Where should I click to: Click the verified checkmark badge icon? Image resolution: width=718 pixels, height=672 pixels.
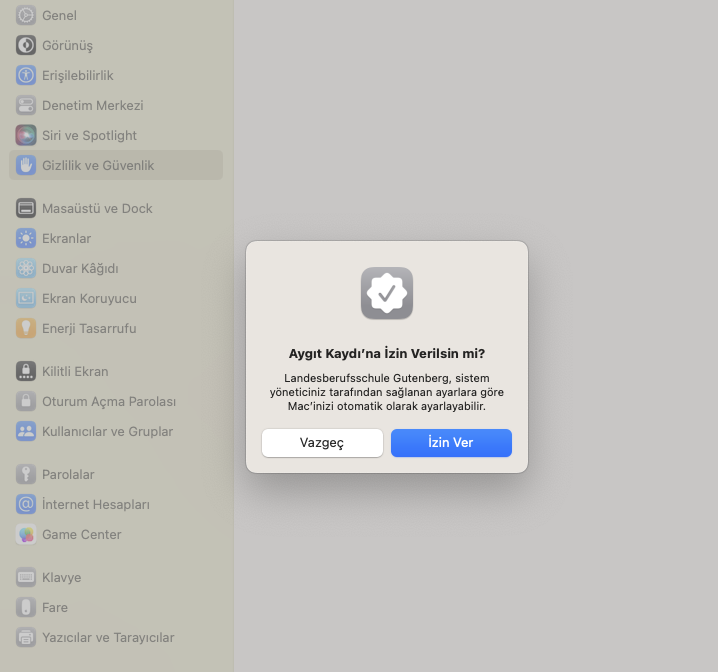coord(387,293)
